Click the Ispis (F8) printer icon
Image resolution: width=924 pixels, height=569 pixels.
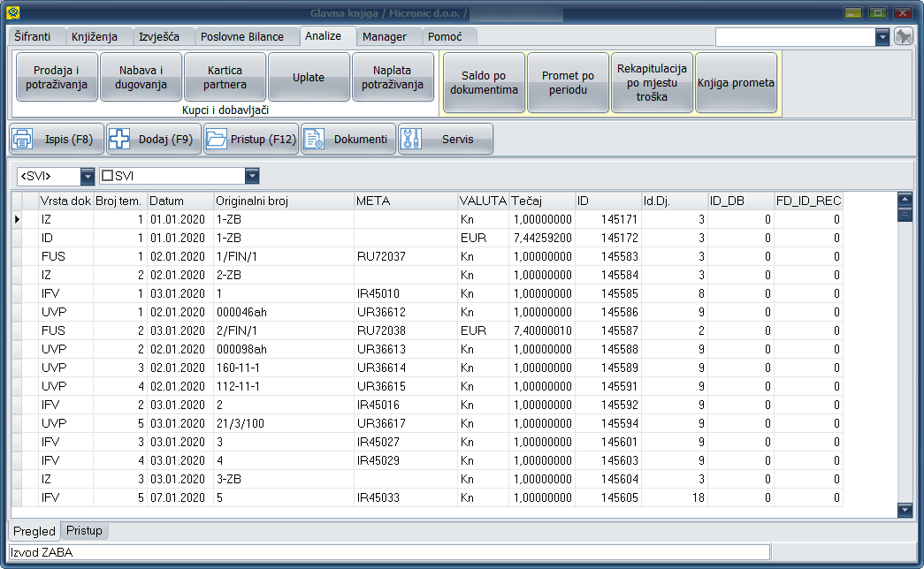[x=24, y=140]
